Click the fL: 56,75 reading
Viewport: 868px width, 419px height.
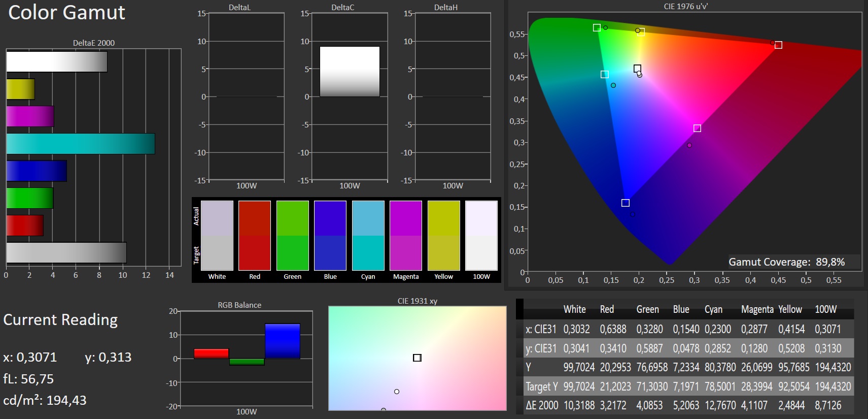[28, 379]
